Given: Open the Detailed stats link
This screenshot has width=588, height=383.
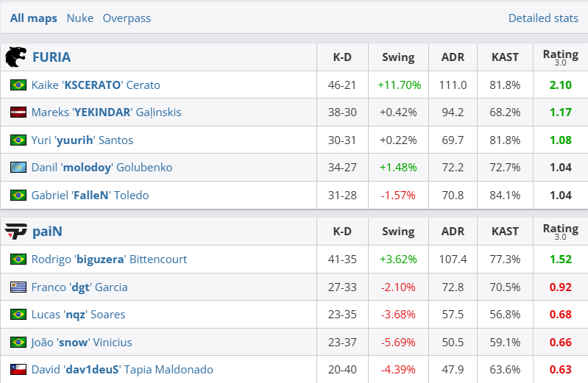Looking at the screenshot, I should coord(543,18).
